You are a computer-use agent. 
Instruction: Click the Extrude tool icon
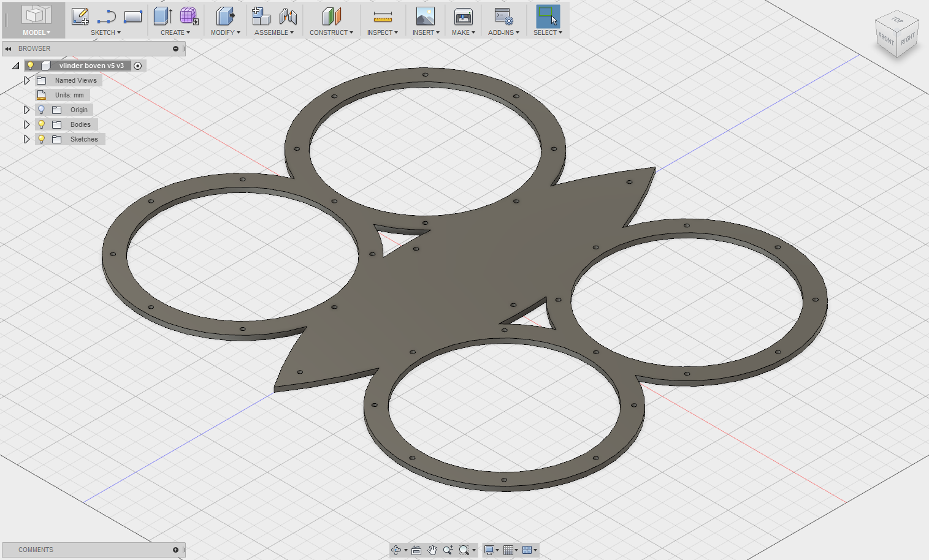pos(162,17)
